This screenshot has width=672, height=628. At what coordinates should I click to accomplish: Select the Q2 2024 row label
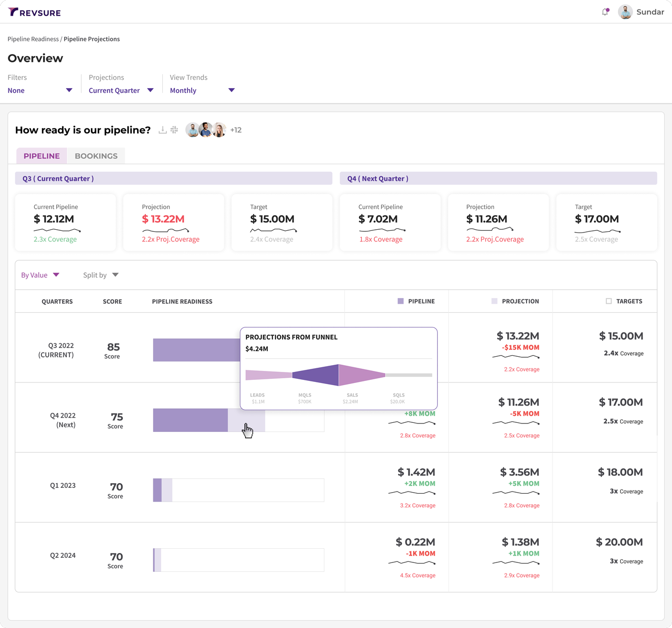click(x=62, y=555)
